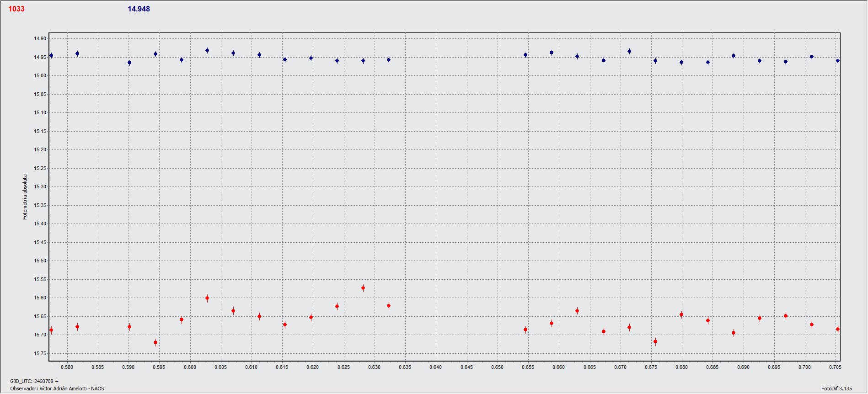Viewport: 868px width, 394px height.
Task: Click the FotoDif 3.135 version label
Action: click(x=836, y=389)
